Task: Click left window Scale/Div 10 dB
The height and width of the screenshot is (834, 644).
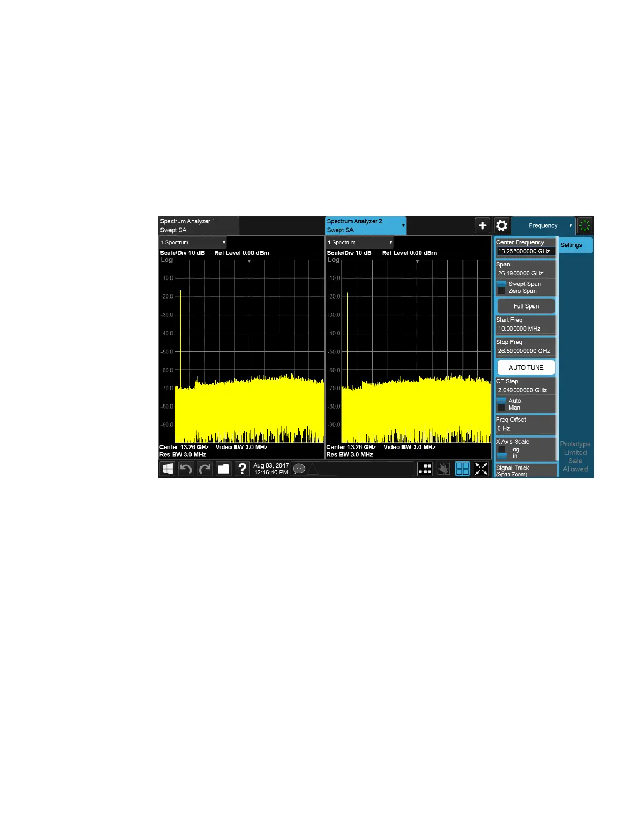Action: click(182, 253)
